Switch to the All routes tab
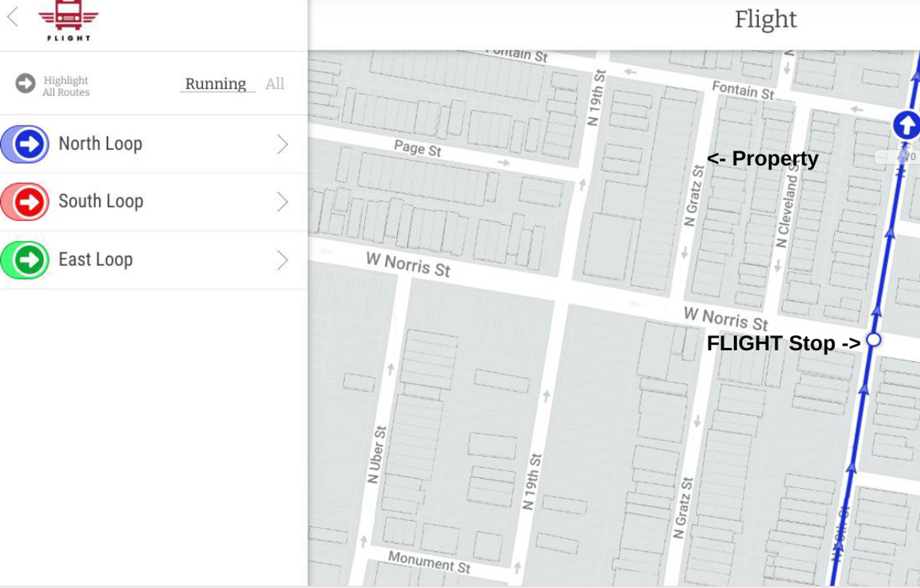The width and height of the screenshot is (920, 588). coord(274,84)
